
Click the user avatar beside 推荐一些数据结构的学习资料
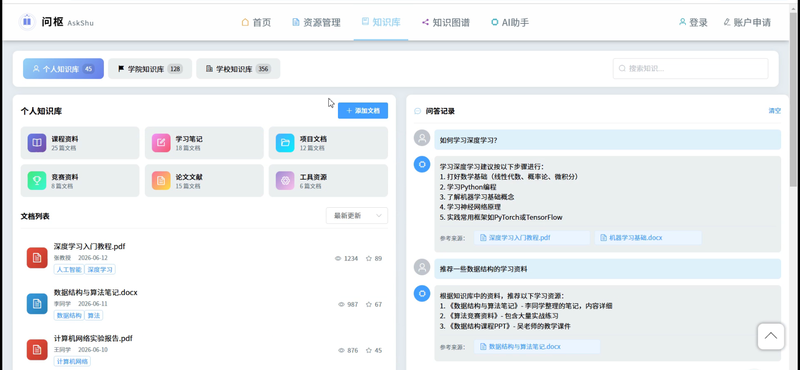coord(422,267)
